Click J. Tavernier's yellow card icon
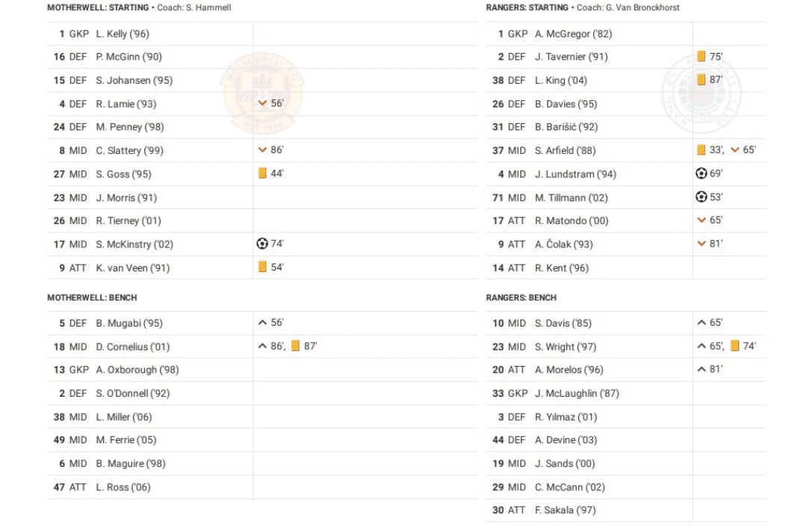The height and width of the screenshot is (532, 798). tap(701, 57)
